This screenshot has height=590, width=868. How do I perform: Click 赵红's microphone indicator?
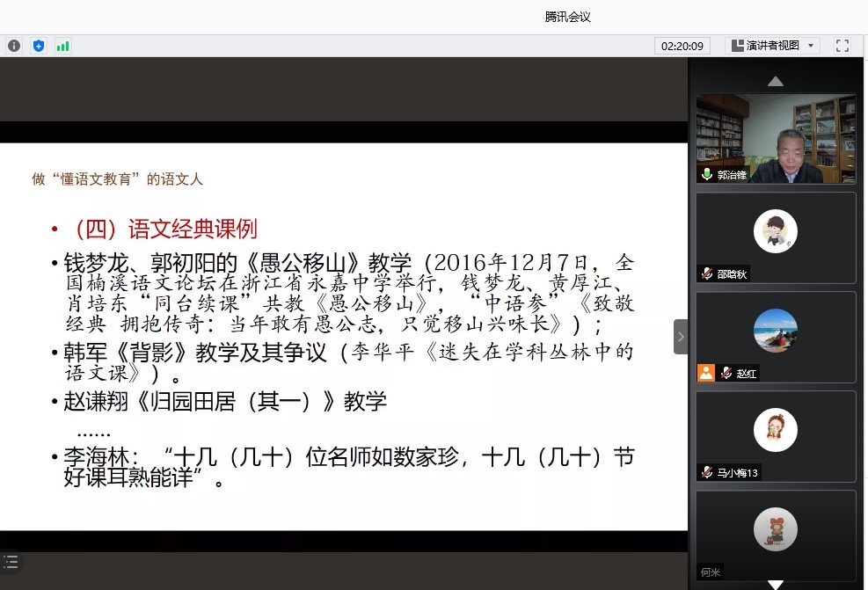[725, 373]
